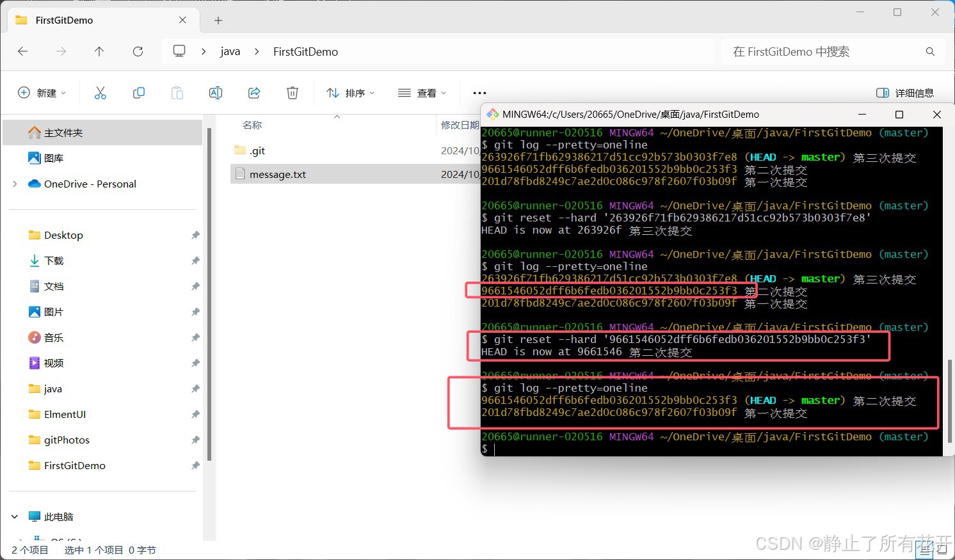Open the 排序 sort dropdown
The width and height of the screenshot is (955, 560).
tap(350, 93)
